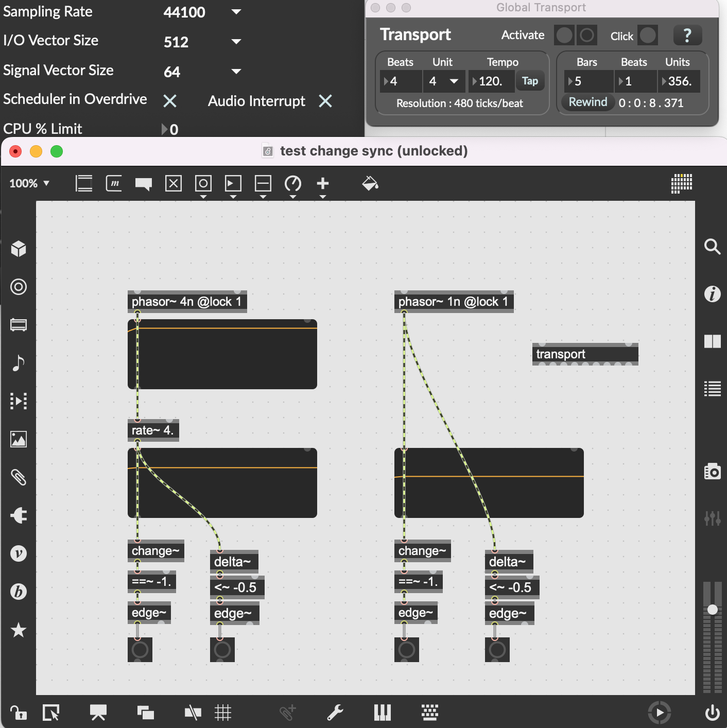
Task: Open the time signature Unit dropdown
Action: [454, 81]
